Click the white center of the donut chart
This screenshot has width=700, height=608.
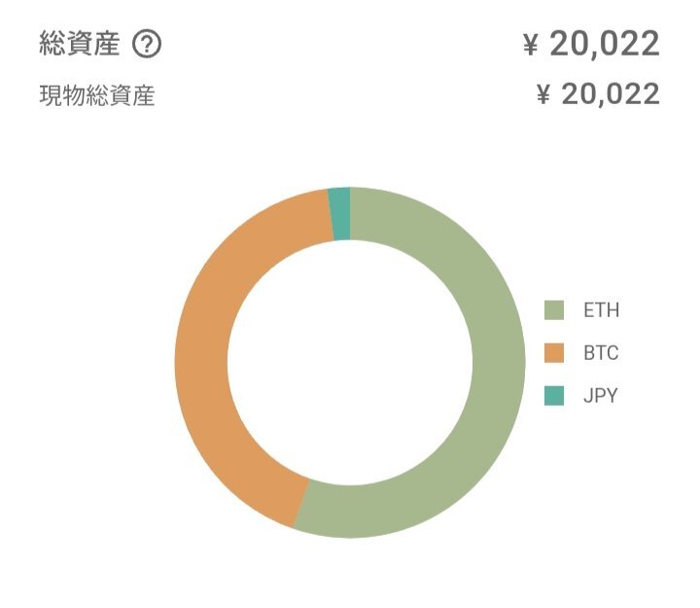(350, 362)
